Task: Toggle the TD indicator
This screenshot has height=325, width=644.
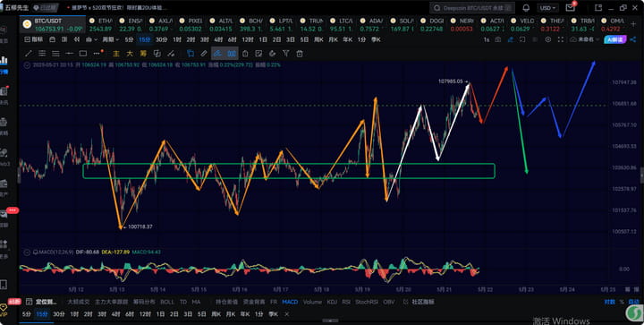Action: [x=183, y=302]
